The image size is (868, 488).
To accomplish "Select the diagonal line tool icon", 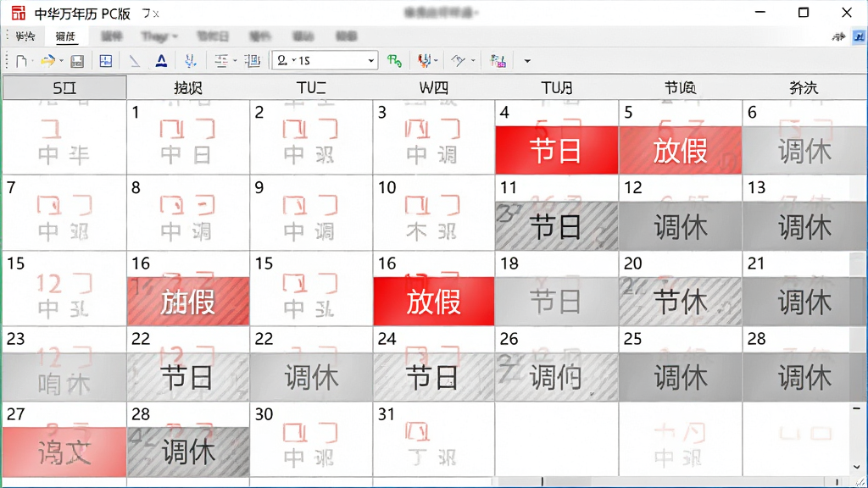I will [x=135, y=61].
